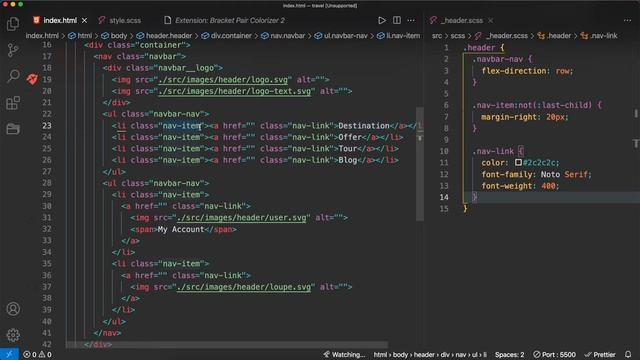
Task: Click the red git icon beside line 19
Action: [x=32, y=79]
